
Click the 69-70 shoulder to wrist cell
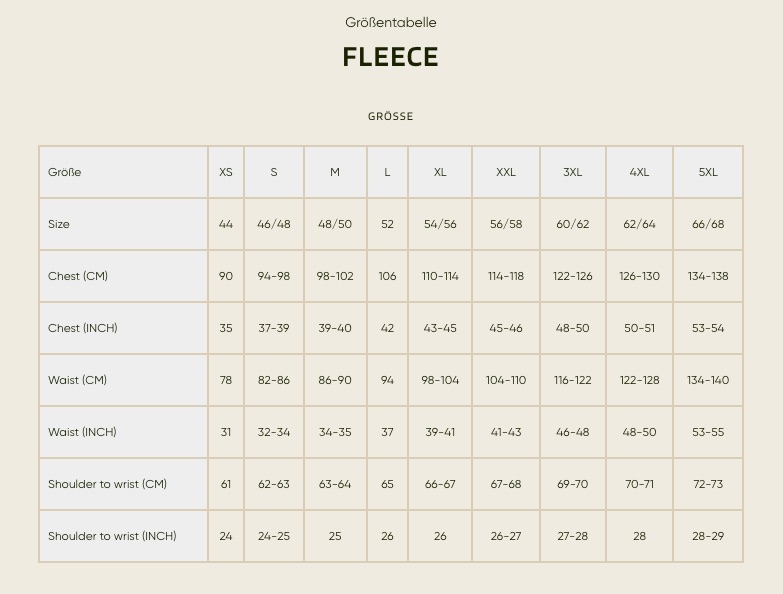573,484
